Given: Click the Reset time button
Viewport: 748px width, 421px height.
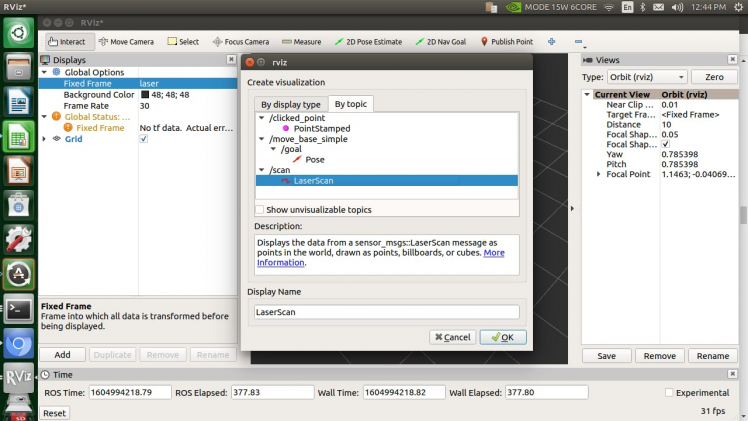Looking at the screenshot, I should tap(54, 413).
